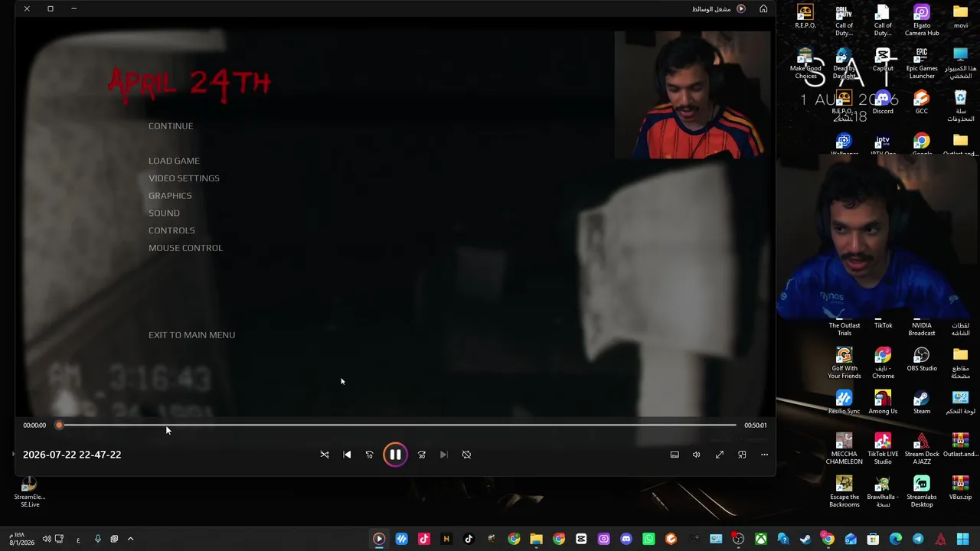
Task: Open the CapCut desktop shortcut
Action: tap(883, 60)
